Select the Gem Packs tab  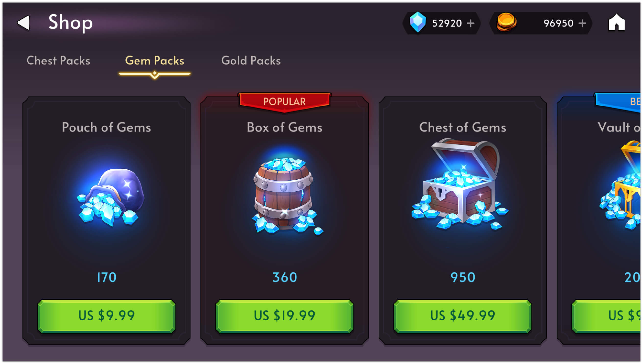154,61
